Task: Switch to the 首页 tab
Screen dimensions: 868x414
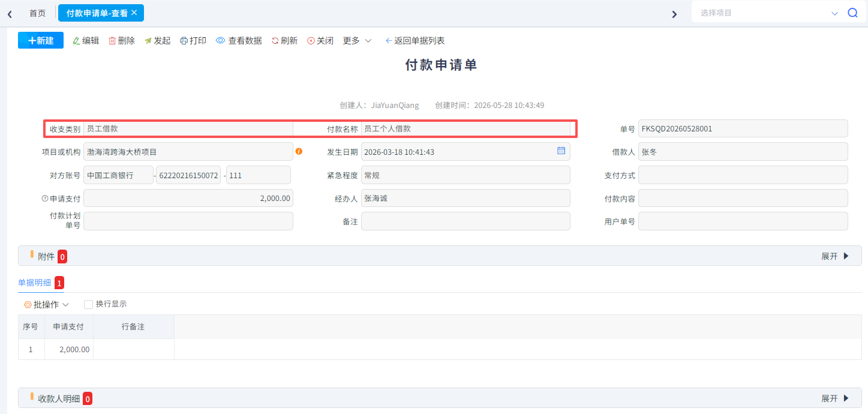Action: [x=37, y=13]
